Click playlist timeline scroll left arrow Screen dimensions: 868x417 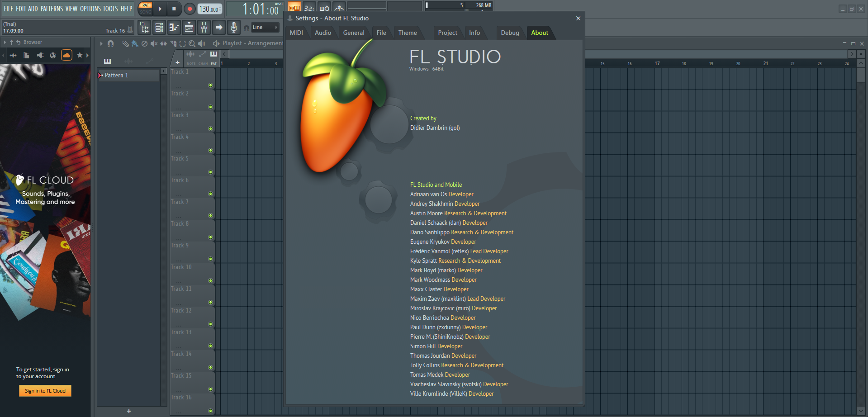pos(225,54)
